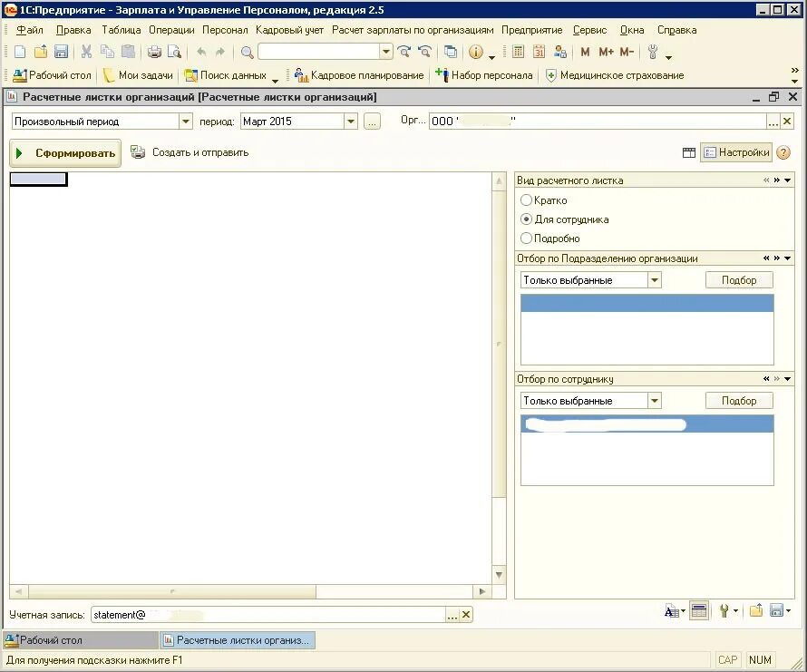Click the wrench tools icon in toolbar
The image size is (807, 672).
[653, 52]
